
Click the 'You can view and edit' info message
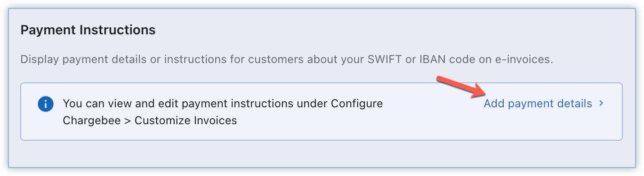pyautogui.click(x=223, y=112)
